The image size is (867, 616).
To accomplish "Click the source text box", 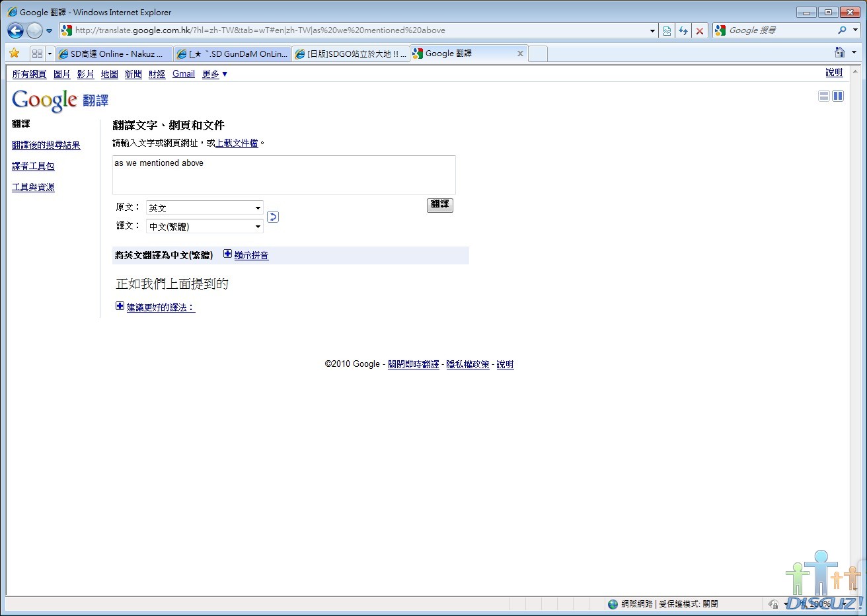I will click(x=284, y=175).
